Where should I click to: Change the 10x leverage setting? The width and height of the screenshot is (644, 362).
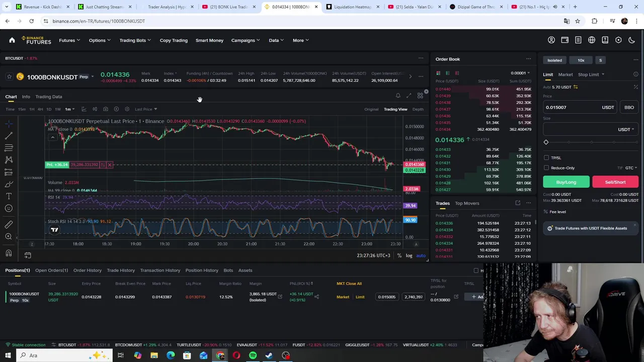pyautogui.click(x=581, y=60)
